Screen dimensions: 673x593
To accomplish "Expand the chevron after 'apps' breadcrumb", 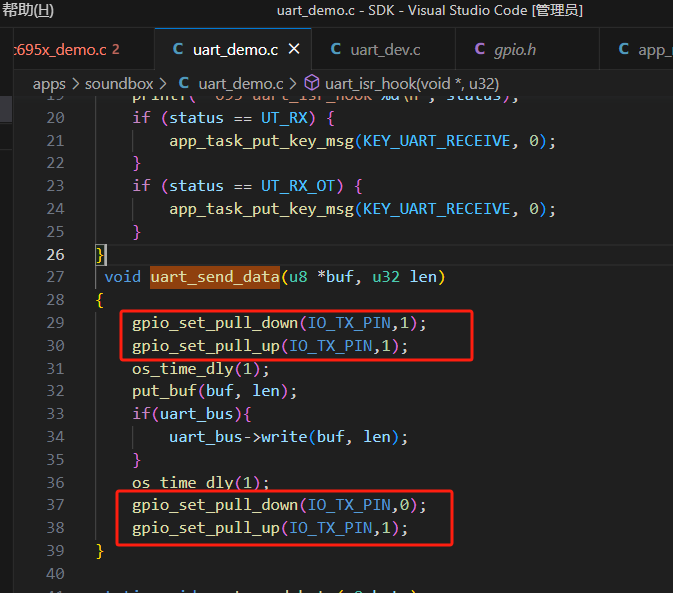I will pyautogui.click(x=76, y=84).
